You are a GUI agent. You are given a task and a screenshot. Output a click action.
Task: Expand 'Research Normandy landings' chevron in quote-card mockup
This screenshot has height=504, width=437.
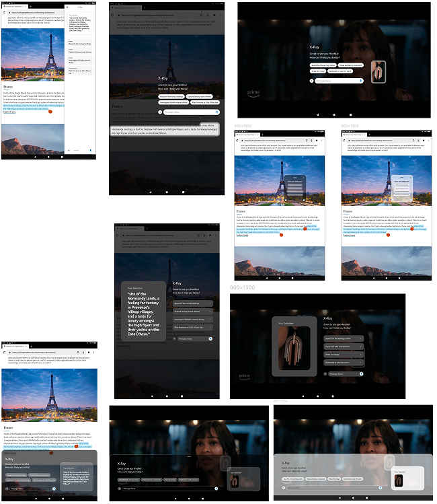210,303
